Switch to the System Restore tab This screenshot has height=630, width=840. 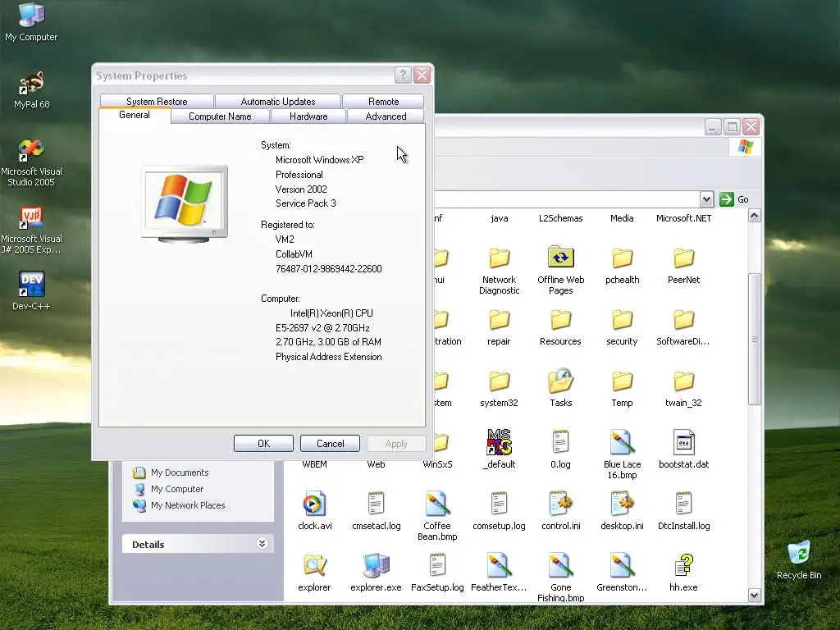(157, 101)
